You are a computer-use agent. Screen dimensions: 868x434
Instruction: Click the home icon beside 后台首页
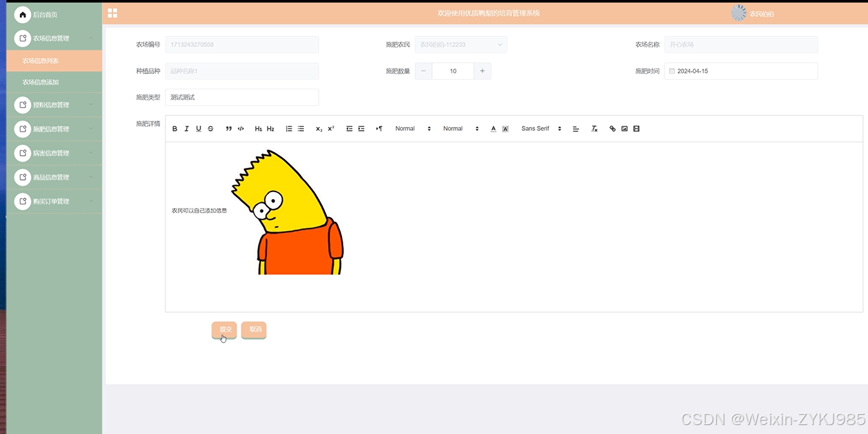[x=22, y=15]
